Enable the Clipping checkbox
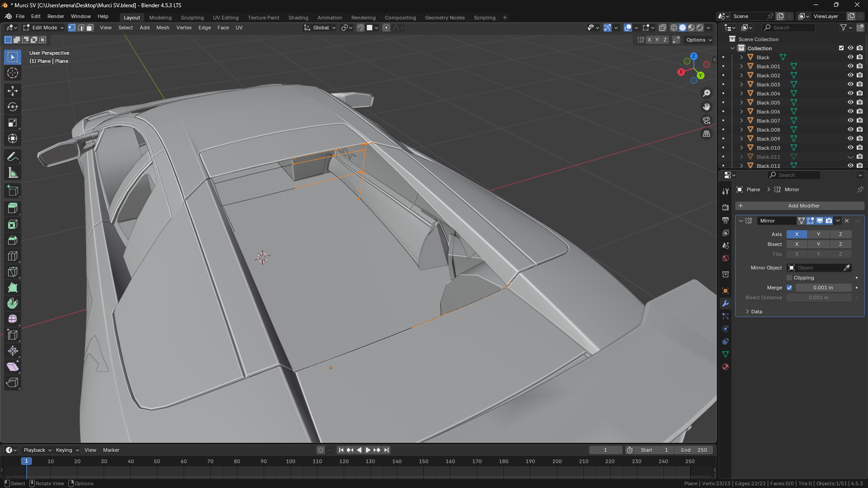 coord(790,278)
